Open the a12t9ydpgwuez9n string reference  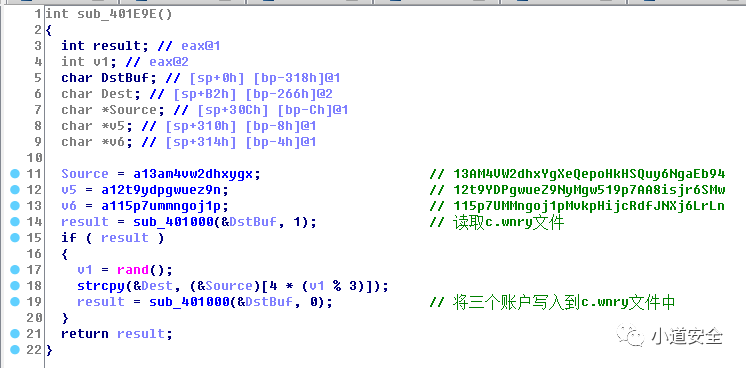point(161,190)
